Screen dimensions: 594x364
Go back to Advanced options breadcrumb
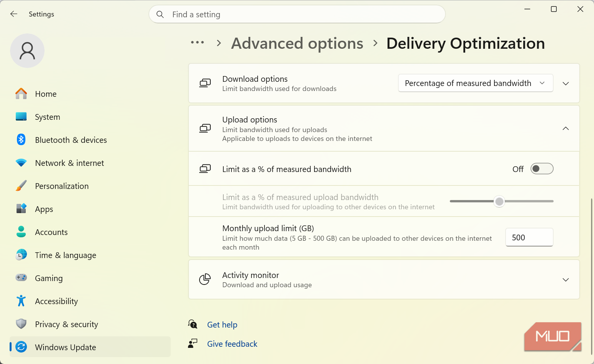297,43
